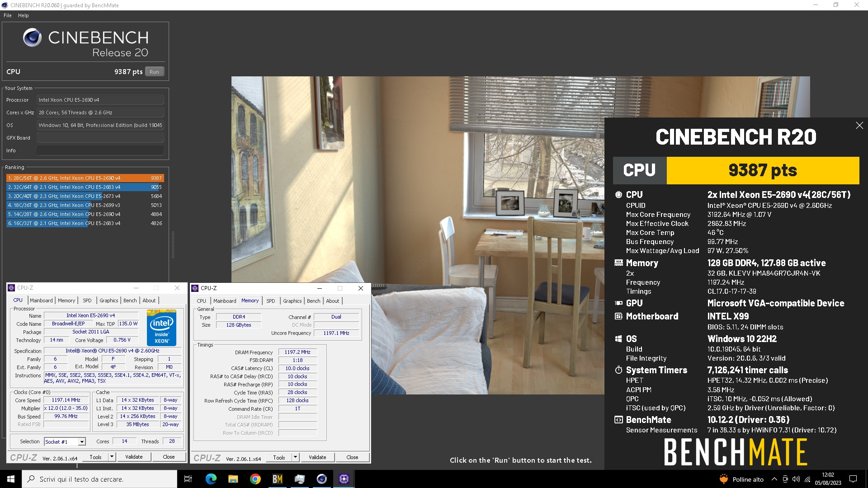This screenshot has height=488, width=868.
Task: Click the Run button next to CPU score
Action: pyautogui.click(x=154, y=72)
